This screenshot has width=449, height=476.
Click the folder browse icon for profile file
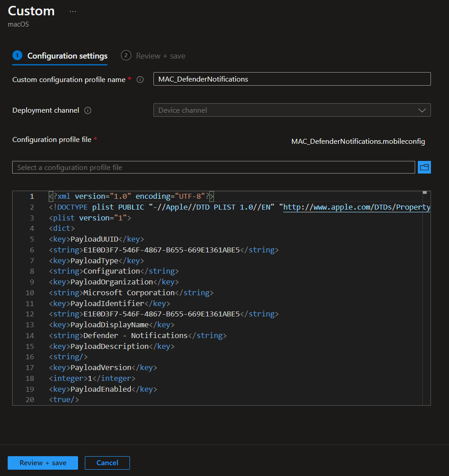tap(424, 167)
